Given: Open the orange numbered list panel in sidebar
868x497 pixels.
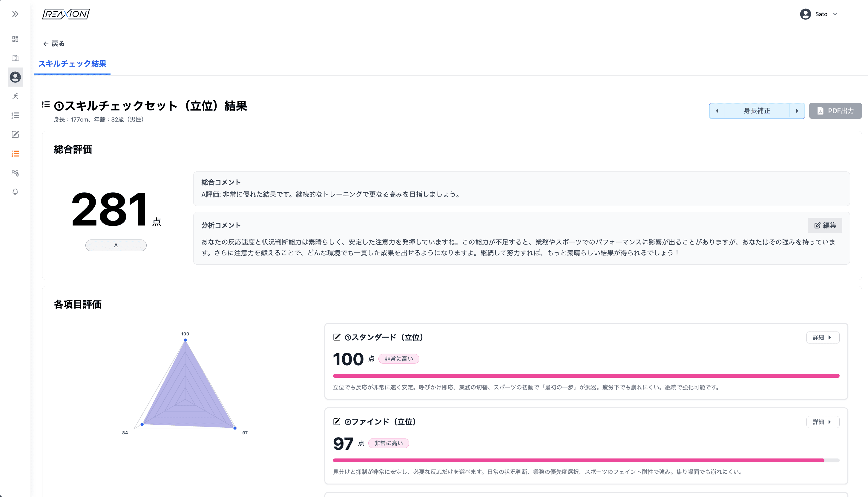Looking at the screenshot, I should click(15, 154).
